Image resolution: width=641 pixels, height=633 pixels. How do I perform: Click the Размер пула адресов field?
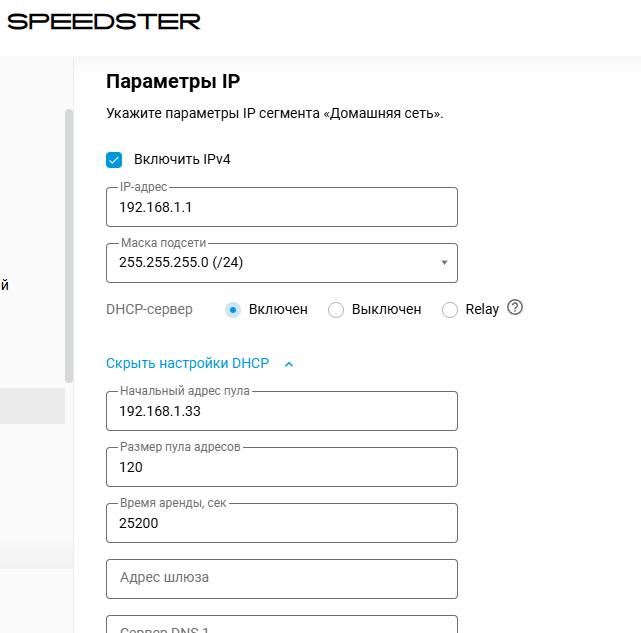tap(282, 467)
